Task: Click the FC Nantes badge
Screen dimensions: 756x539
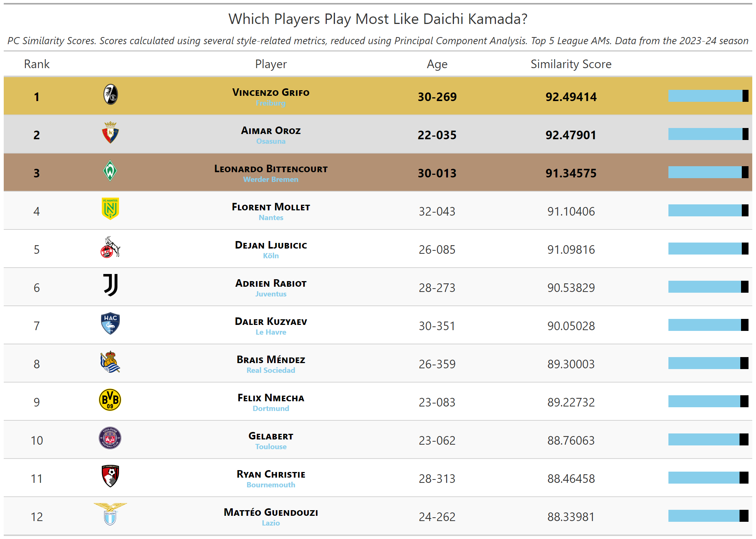Action: tap(110, 209)
